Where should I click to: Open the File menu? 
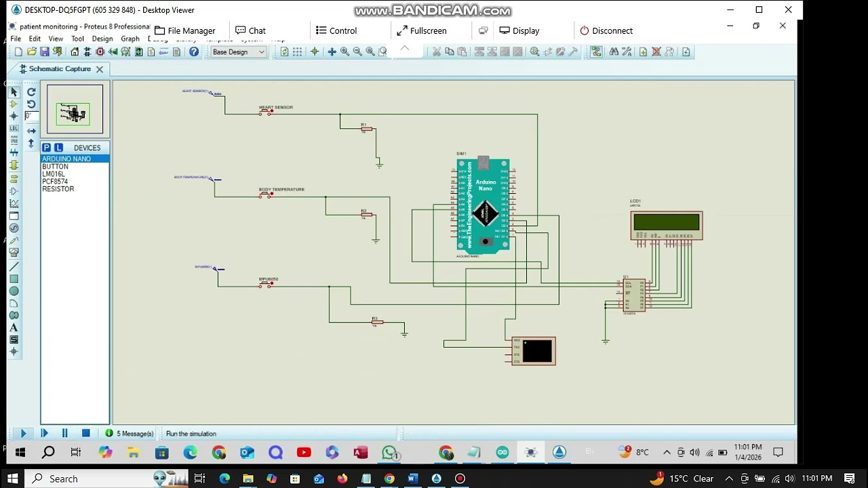[x=16, y=39]
